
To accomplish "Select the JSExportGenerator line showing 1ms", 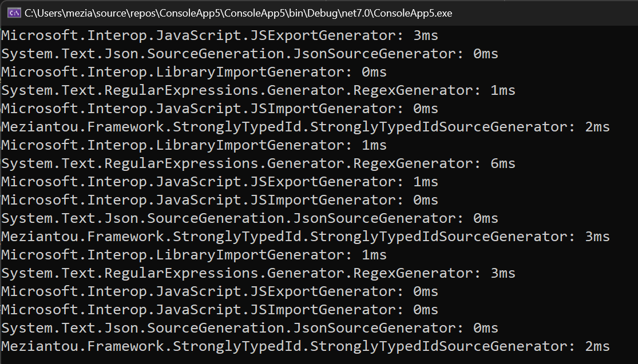I will (x=219, y=182).
